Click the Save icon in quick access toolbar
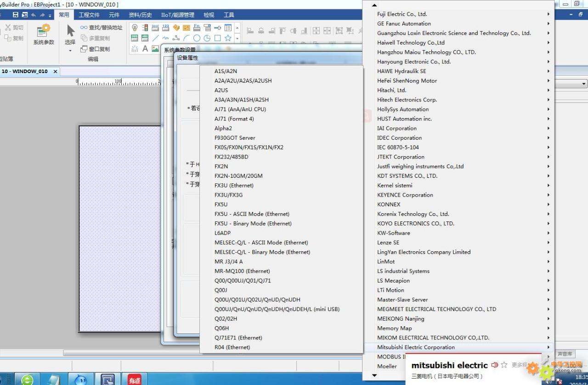588x385 pixels. (16, 15)
